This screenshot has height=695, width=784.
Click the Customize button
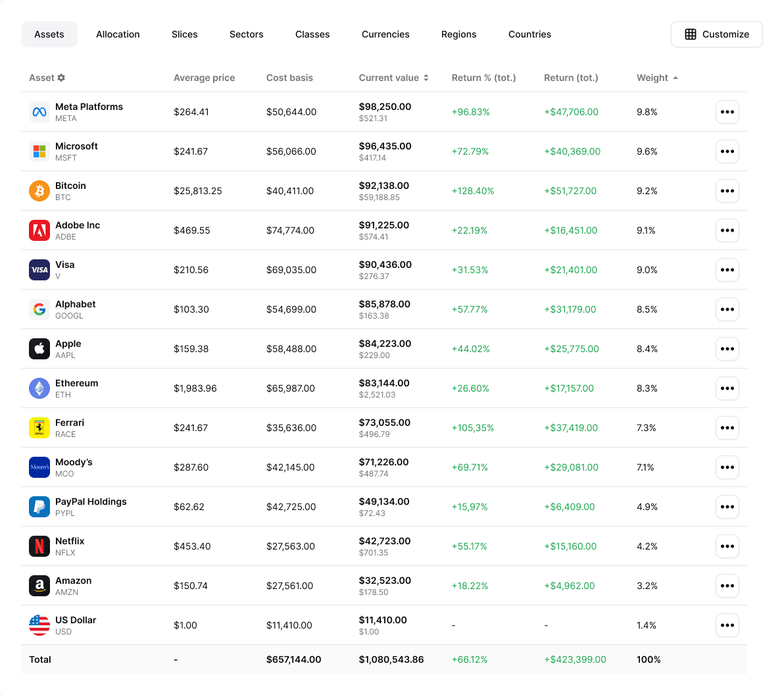[x=717, y=34]
